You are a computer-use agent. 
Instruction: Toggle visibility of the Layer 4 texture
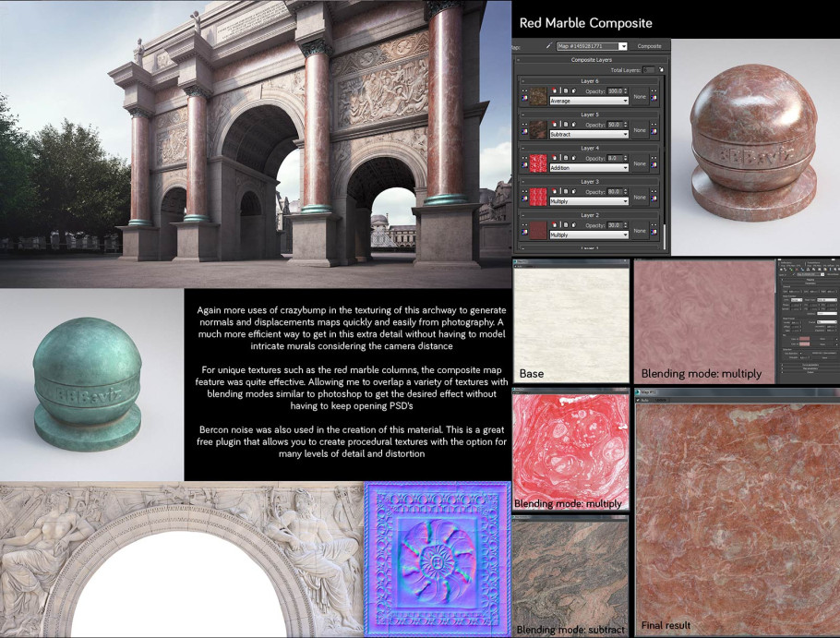click(524, 158)
